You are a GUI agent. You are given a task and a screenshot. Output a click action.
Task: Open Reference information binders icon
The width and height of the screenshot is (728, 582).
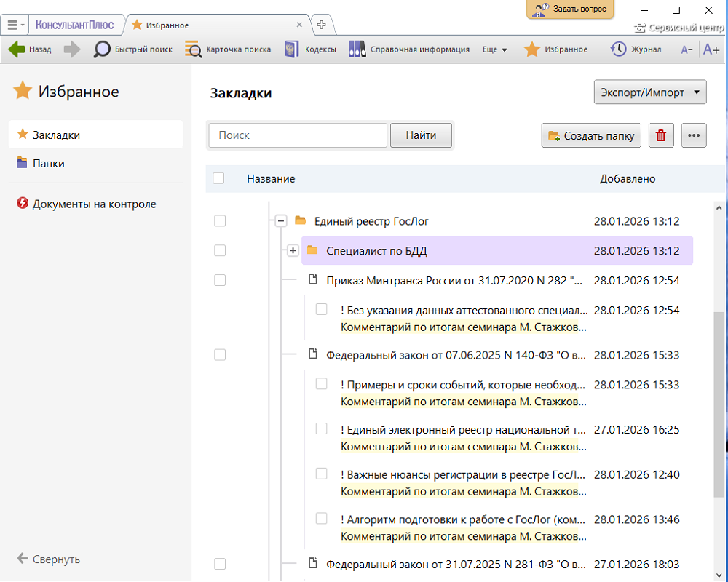click(357, 49)
